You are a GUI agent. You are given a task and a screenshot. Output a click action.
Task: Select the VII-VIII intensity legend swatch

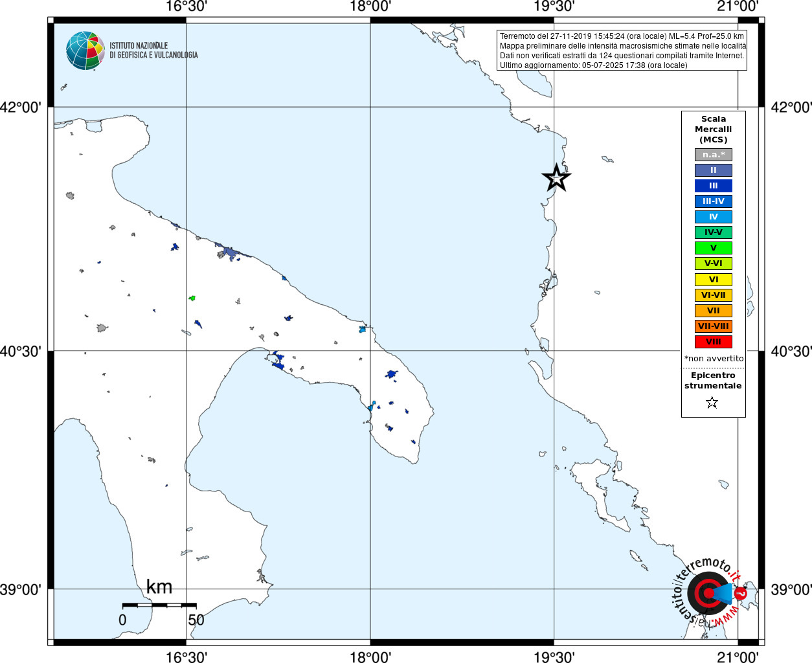click(714, 326)
